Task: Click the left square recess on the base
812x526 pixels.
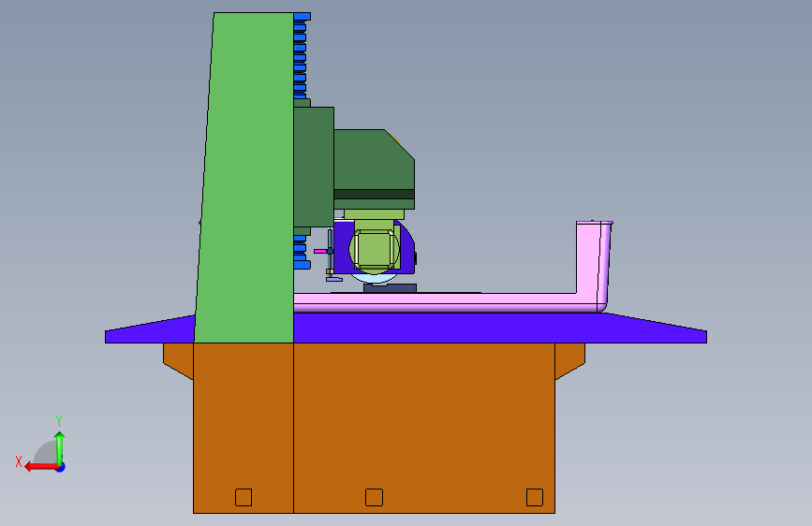Action: (x=244, y=498)
